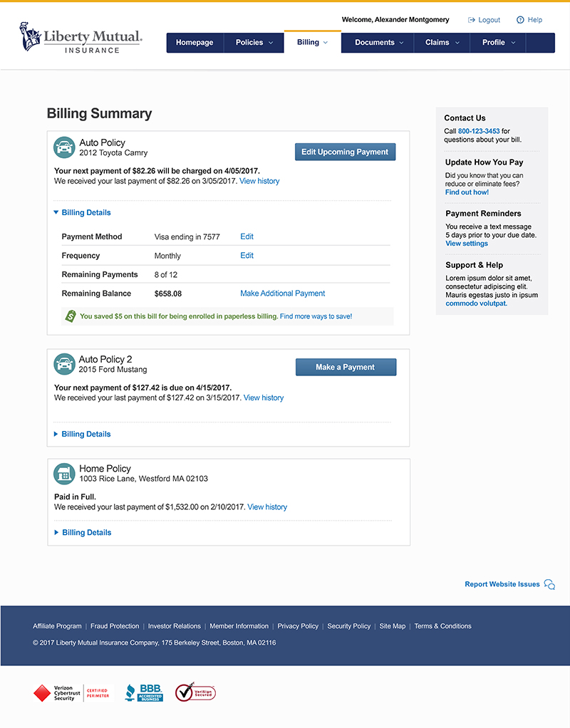This screenshot has width=570, height=728.
Task: Click the 2017 copyright notice text
Action: 154,643
